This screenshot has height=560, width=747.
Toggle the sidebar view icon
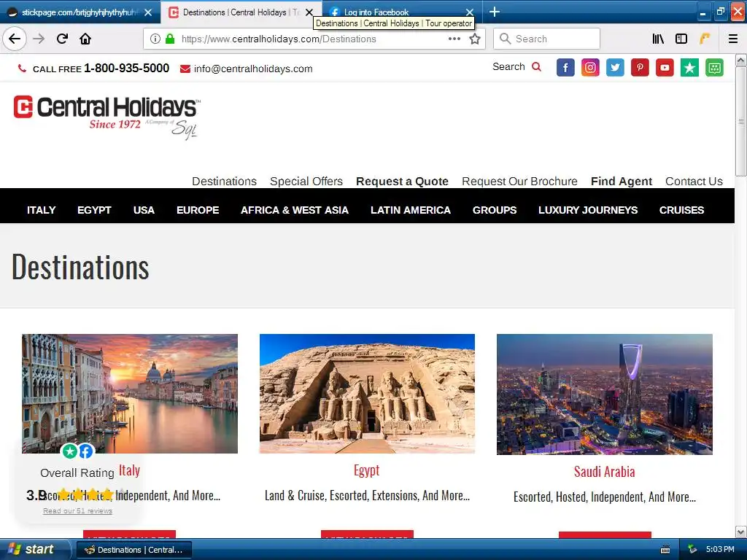[681, 39]
